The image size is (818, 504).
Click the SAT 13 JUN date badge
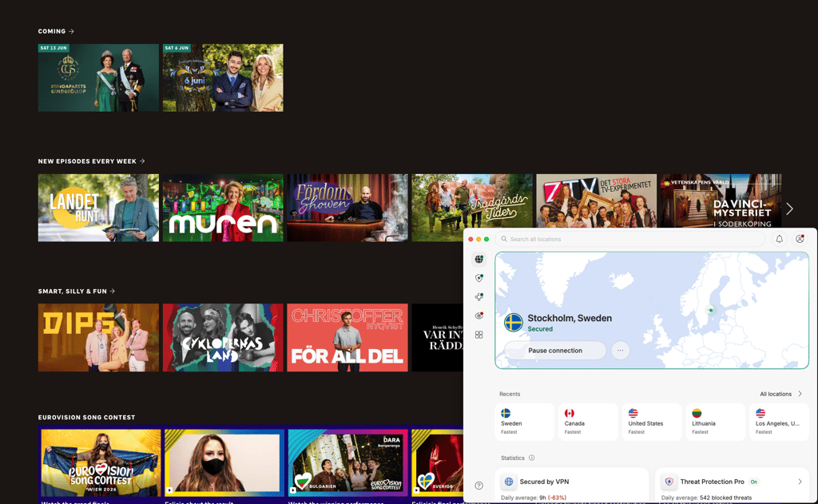coord(54,47)
